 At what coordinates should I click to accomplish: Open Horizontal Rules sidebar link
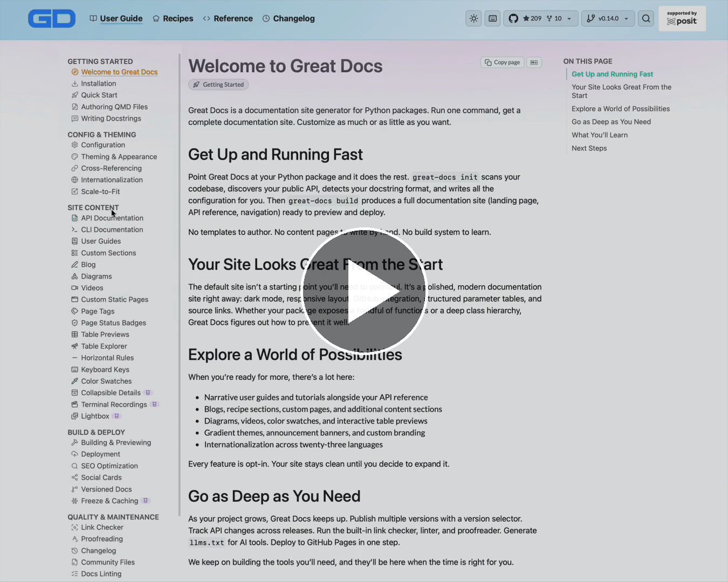107,358
